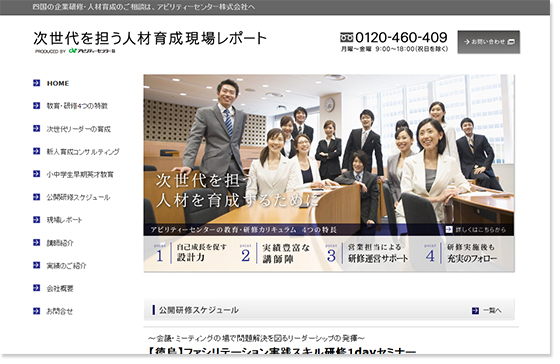Click the 公開研修スケジュール section heading
Viewport: 560px width, 364px height.
(x=199, y=310)
